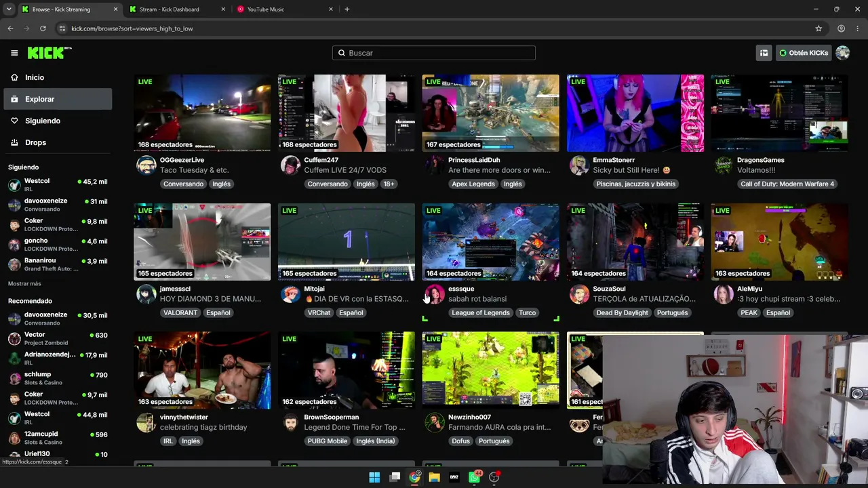868x488 pixels.
Task: Go to Inicio in the sidebar
Action: pos(58,77)
